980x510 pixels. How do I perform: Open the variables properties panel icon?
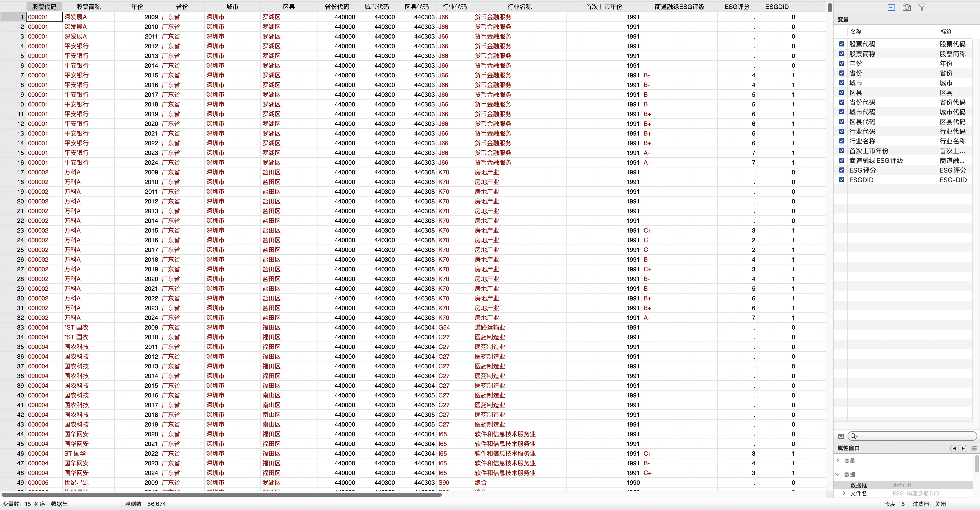(x=891, y=7)
